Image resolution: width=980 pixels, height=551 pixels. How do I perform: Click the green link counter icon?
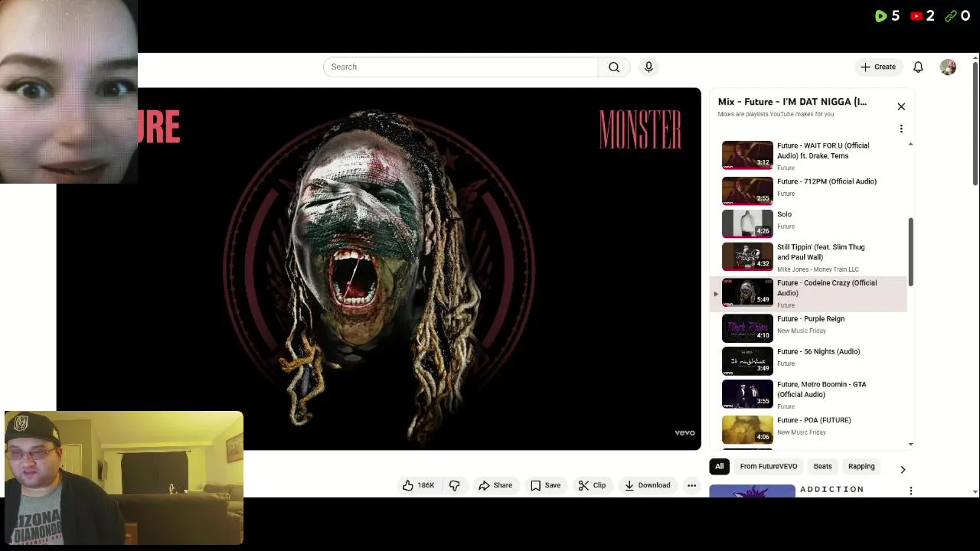pyautogui.click(x=950, y=16)
